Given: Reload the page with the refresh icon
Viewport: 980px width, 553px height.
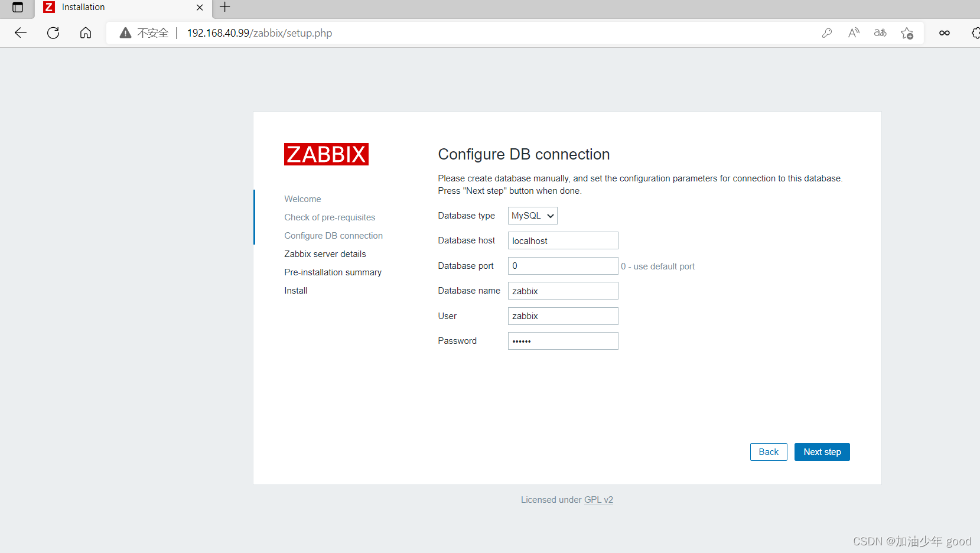Looking at the screenshot, I should (53, 33).
